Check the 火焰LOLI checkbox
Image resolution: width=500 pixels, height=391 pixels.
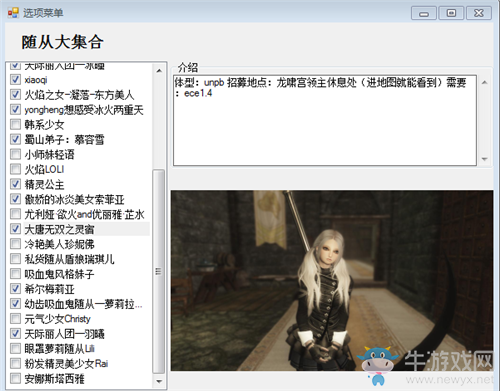coord(15,169)
